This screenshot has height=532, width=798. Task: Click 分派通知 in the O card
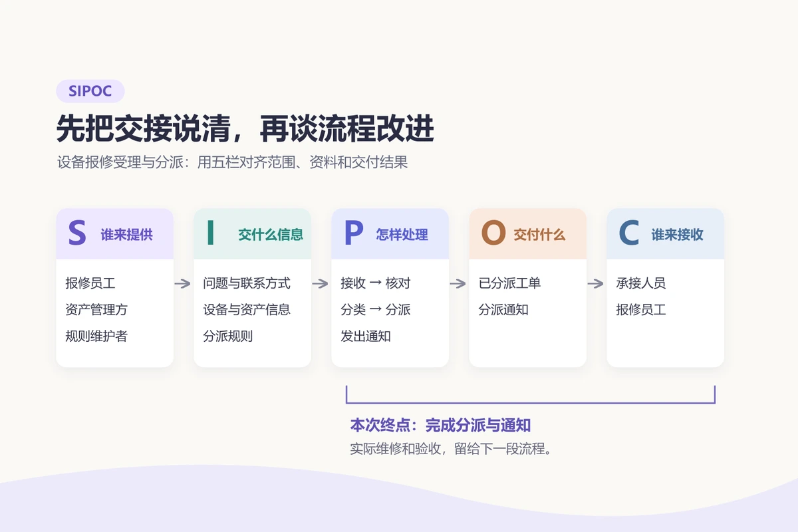(503, 310)
